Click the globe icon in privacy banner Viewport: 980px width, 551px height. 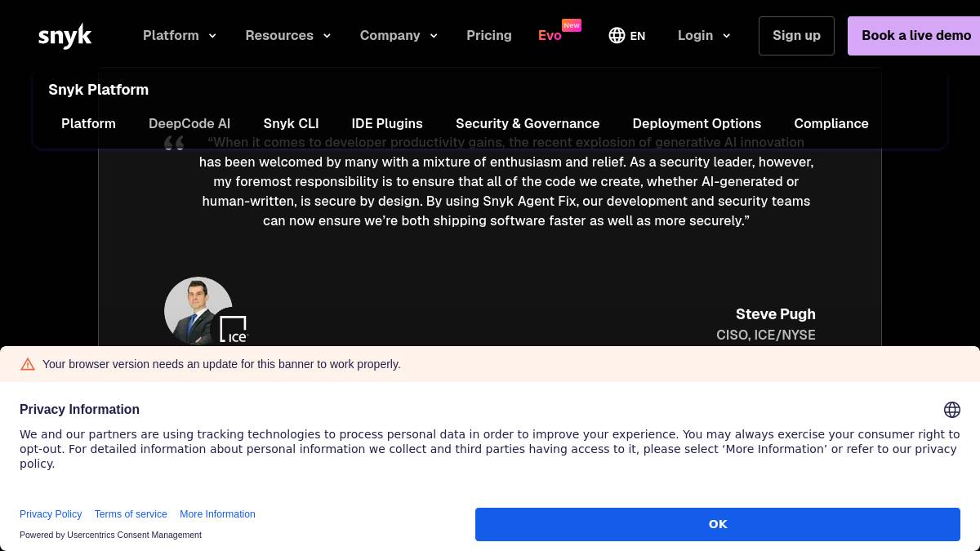[x=951, y=410]
